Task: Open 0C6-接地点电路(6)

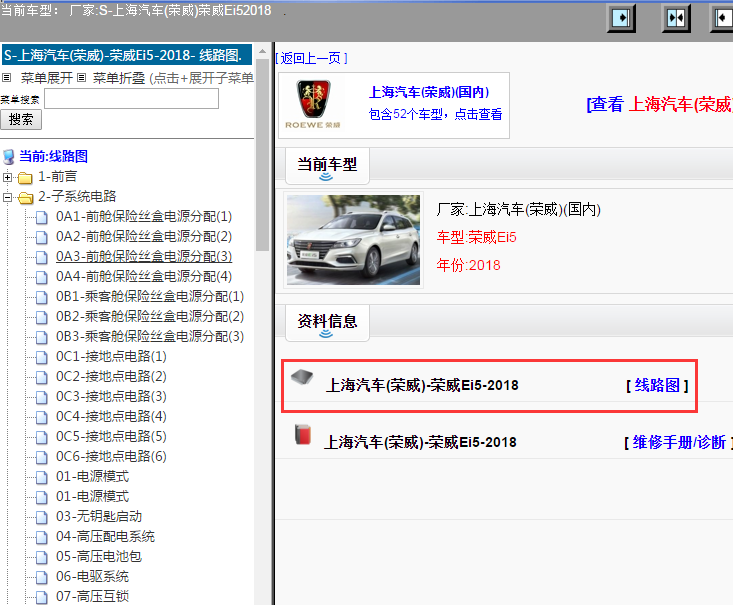Action: click(x=111, y=456)
